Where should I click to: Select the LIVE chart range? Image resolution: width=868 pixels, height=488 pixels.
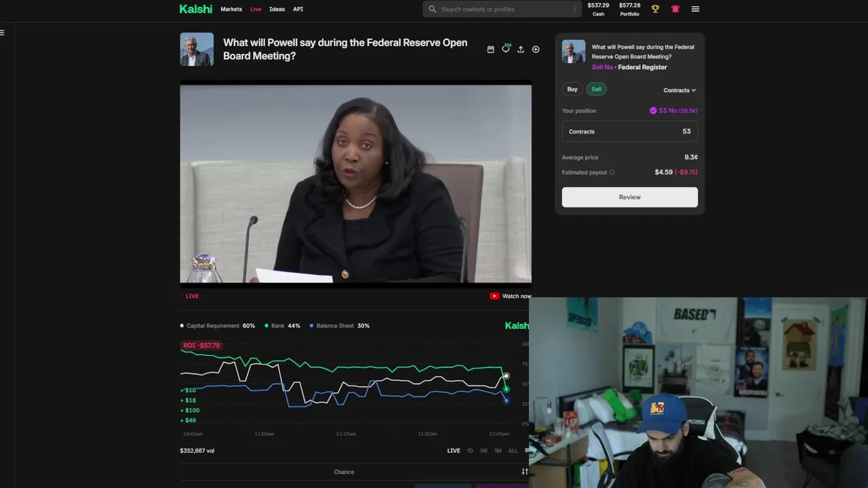click(454, 451)
